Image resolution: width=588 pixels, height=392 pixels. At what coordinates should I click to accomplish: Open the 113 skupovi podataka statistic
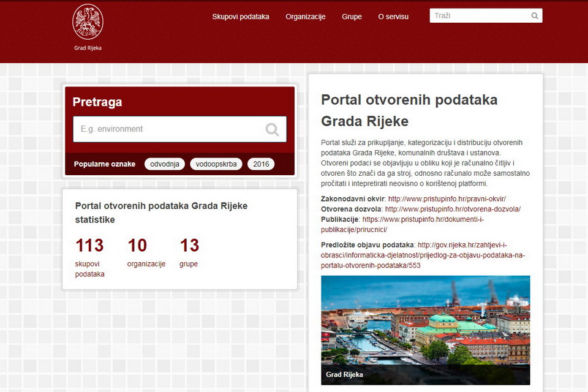89,246
